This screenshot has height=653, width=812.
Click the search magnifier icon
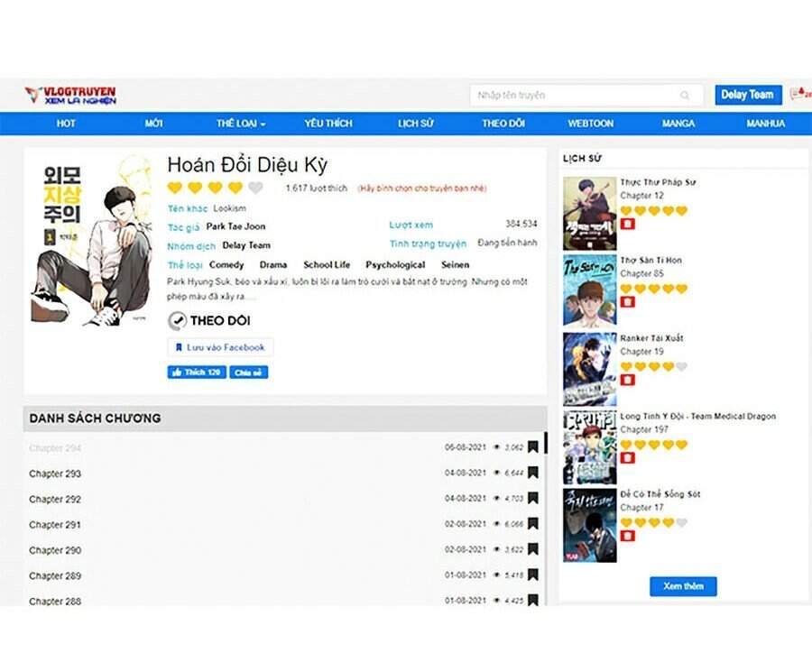[x=686, y=96]
